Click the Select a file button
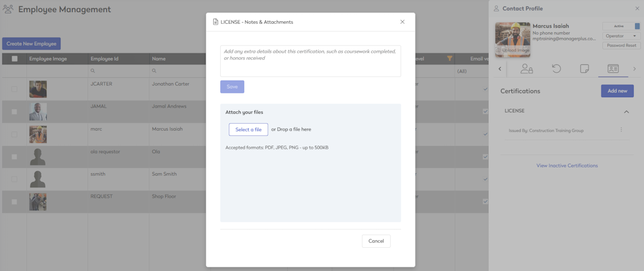Image resolution: width=644 pixels, height=271 pixels. (249, 129)
